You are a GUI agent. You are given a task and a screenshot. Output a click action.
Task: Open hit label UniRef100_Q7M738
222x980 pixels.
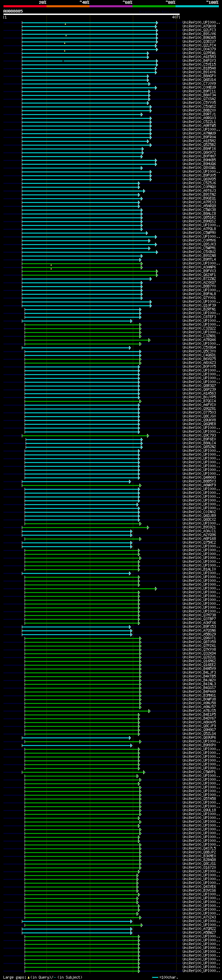tap(199, 615)
